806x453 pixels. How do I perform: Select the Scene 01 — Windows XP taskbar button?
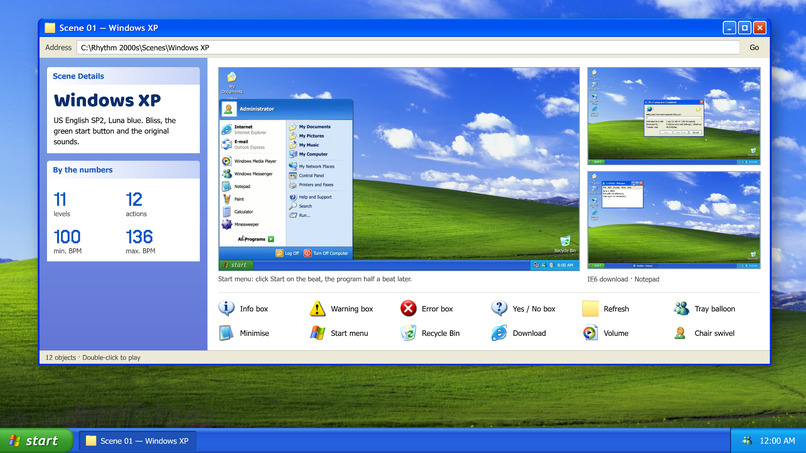coord(137,441)
